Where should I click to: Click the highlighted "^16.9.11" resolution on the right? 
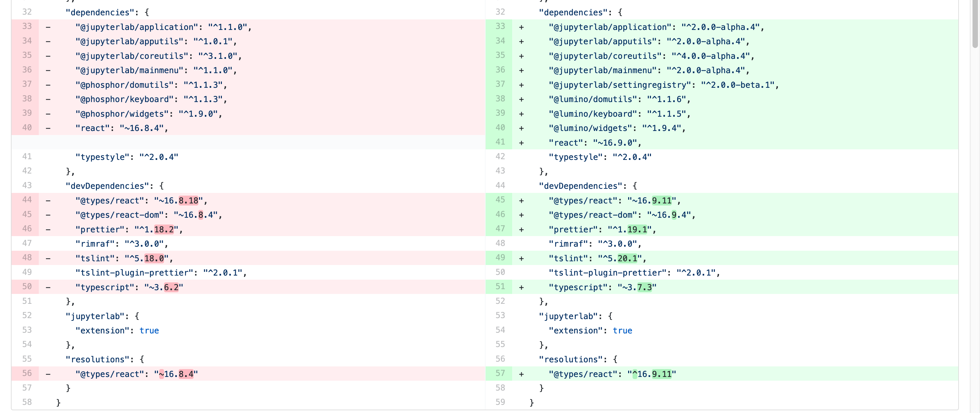pos(654,374)
